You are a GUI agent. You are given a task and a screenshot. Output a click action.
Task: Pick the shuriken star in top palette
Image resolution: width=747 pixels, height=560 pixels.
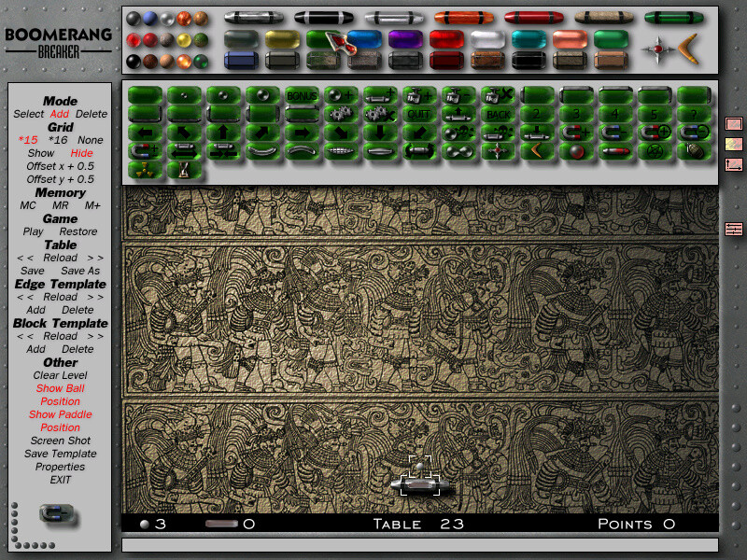(658, 49)
